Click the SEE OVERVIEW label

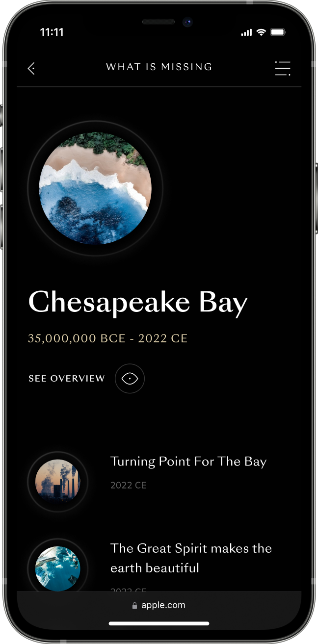(x=67, y=379)
